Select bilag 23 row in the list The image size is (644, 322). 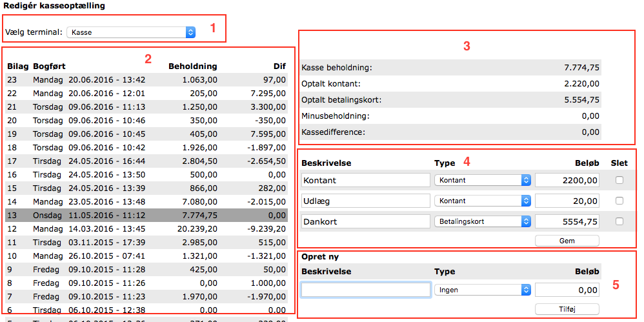(x=146, y=79)
